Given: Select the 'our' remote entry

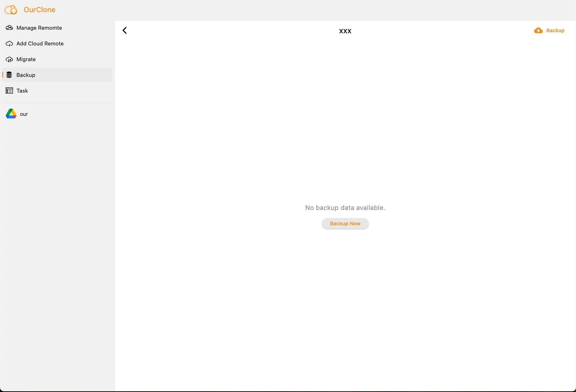Looking at the screenshot, I should [57, 114].
